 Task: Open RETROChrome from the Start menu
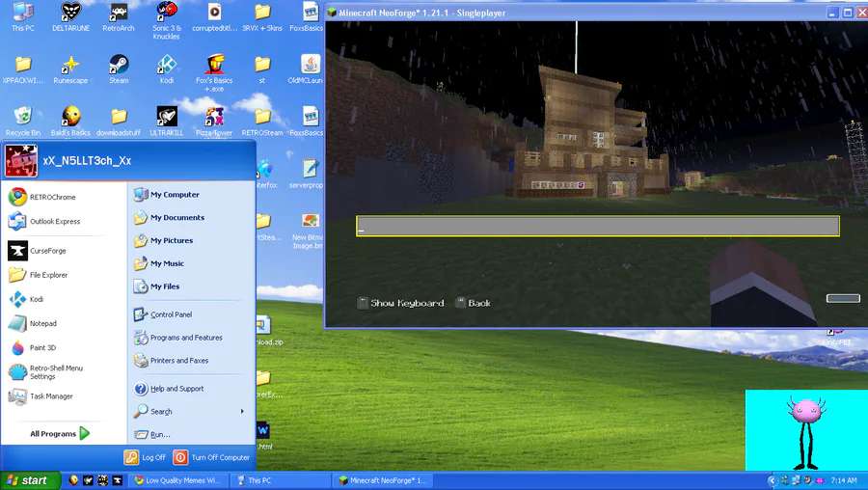[x=41, y=197]
